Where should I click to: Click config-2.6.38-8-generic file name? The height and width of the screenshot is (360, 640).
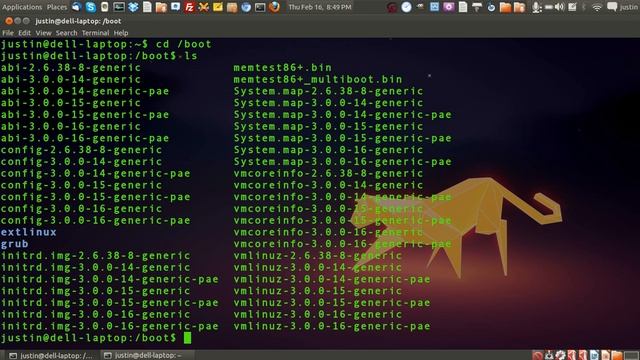82,150
